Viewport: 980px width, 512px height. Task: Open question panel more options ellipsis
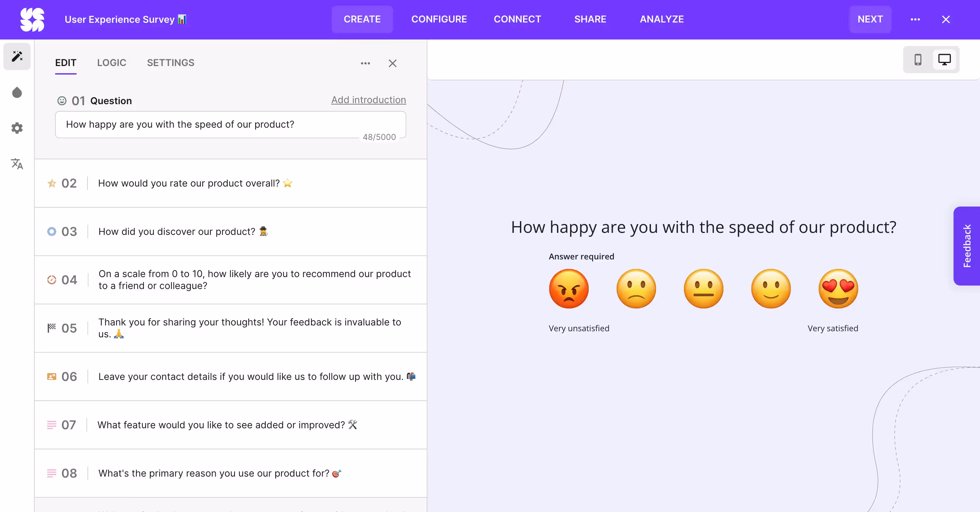coord(365,63)
